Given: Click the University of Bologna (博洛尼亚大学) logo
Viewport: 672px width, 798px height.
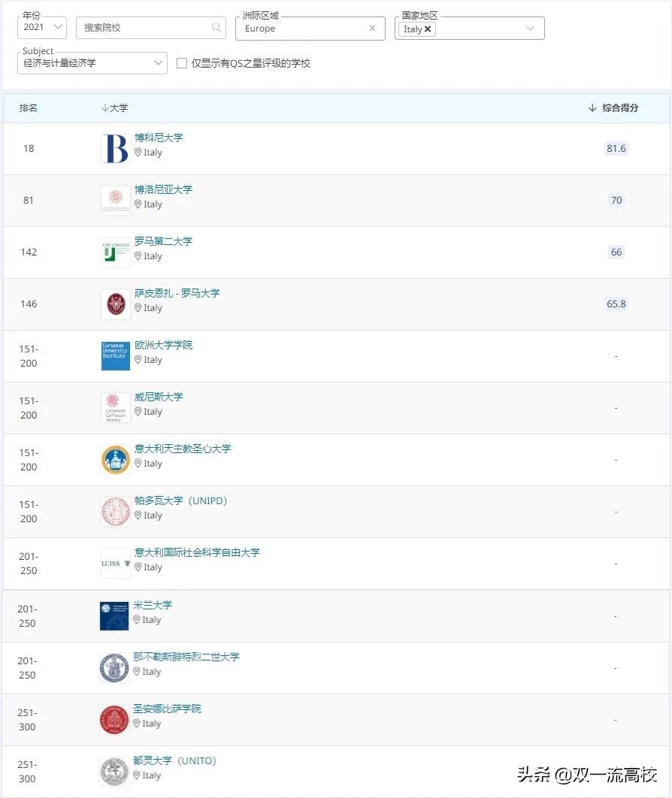Looking at the screenshot, I should tap(114, 199).
